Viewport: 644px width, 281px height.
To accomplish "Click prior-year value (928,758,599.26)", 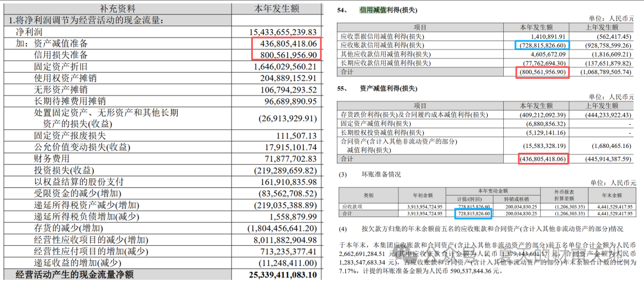I will pos(607,45).
